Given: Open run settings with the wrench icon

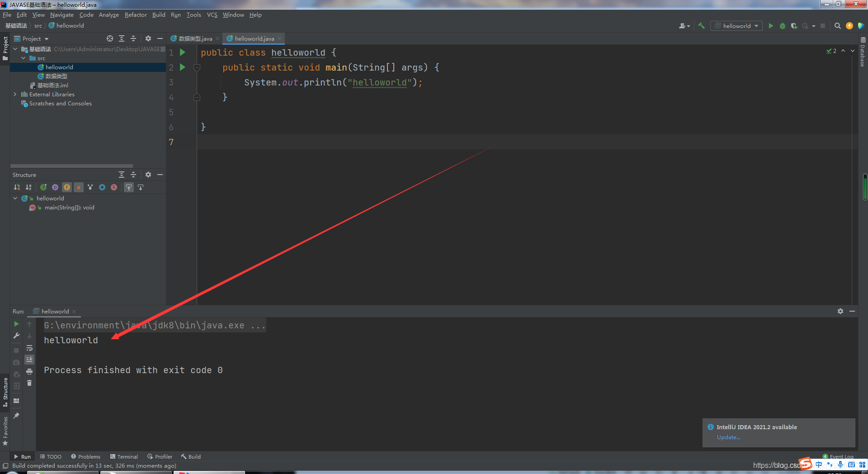Looking at the screenshot, I should pos(16,336).
